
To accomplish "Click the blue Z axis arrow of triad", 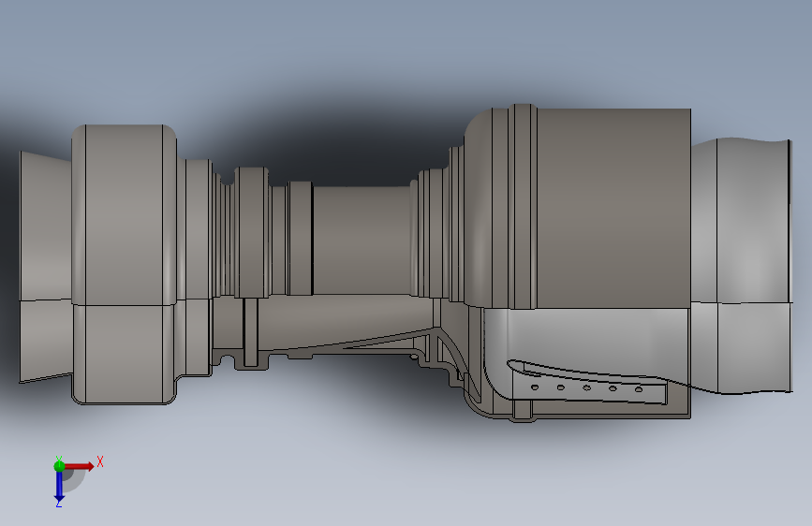I will coord(59,487).
